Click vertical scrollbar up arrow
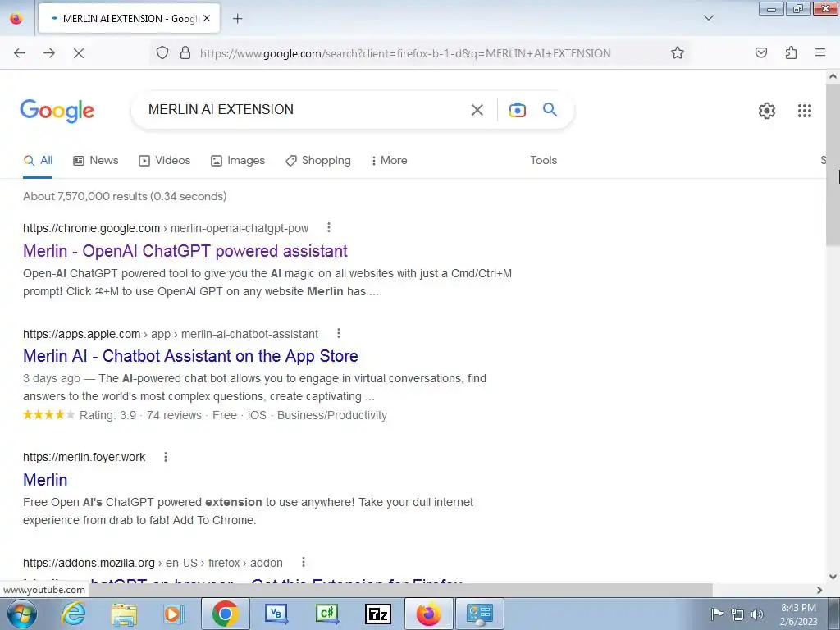Screen dimensions: 840x630 [x=833, y=76]
